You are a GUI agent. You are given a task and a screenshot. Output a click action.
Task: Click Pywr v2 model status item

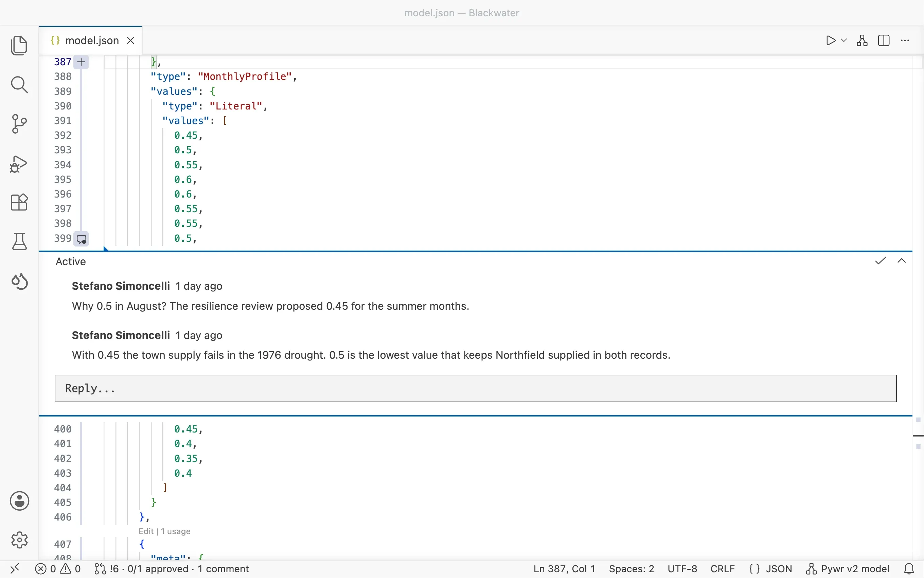848,569
